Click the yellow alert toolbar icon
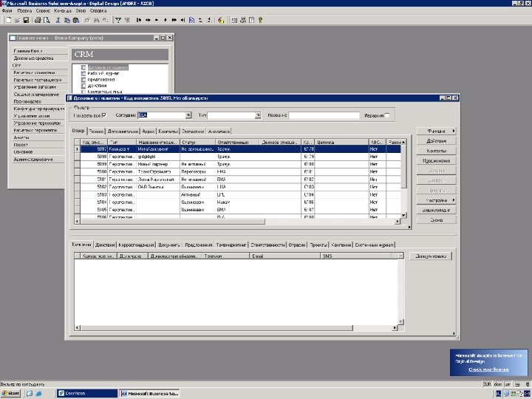 click(221, 20)
